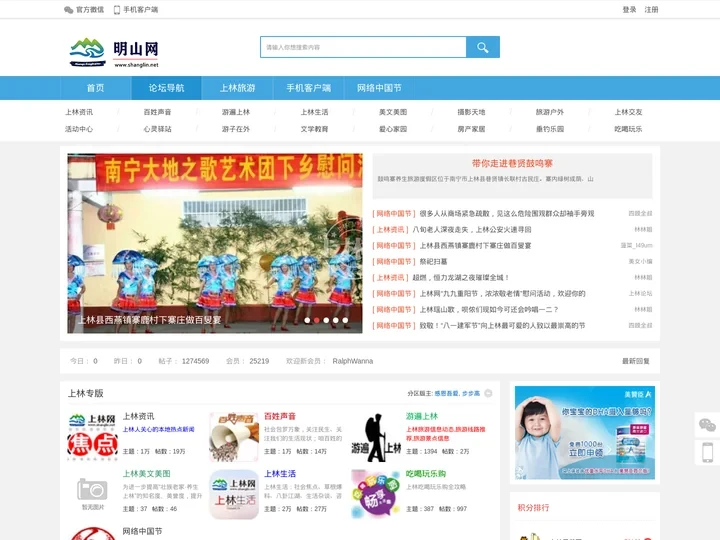Open the post 祭祀扫墓
The image size is (720, 540).
click(x=433, y=262)
